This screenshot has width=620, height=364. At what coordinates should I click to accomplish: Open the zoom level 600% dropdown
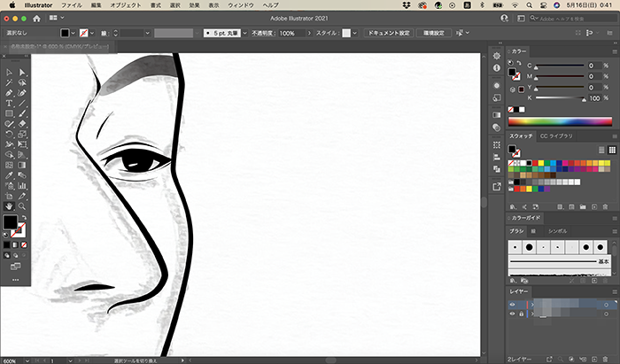(x=27, y=360)
